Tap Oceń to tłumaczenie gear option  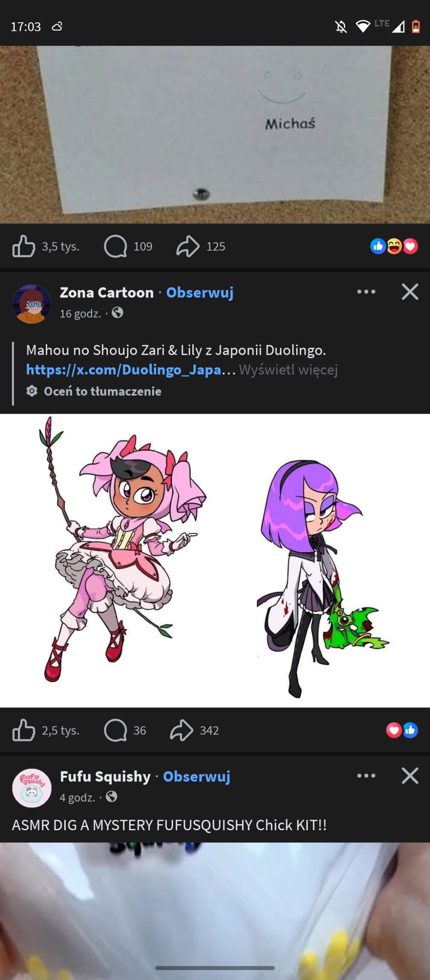94,391
